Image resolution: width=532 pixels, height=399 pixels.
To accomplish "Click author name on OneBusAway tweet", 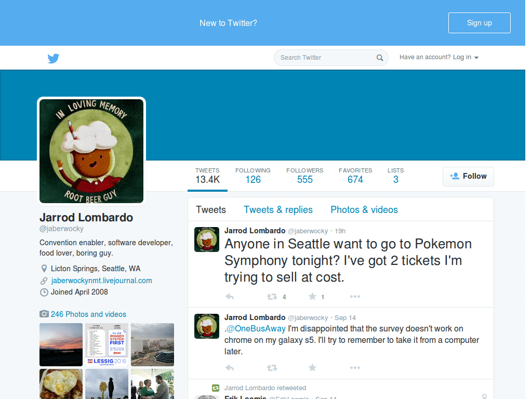I will click(255, 317).
